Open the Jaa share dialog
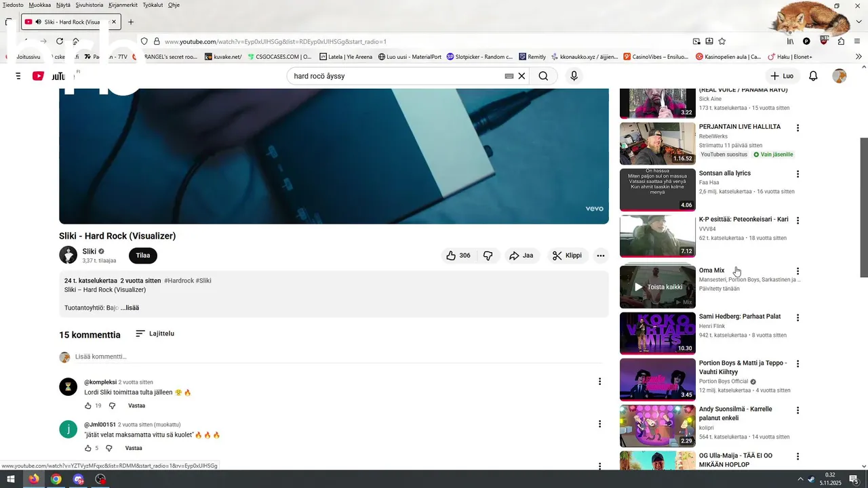The width and height of the screenshot is (868, 488). (521, 256)
